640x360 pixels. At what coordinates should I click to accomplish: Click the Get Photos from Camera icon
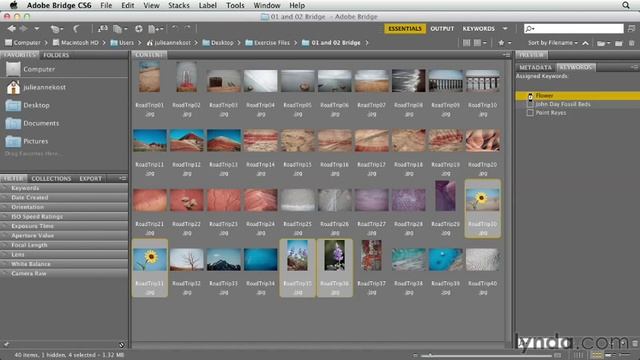pyautogui.click(x=102, y=29)
